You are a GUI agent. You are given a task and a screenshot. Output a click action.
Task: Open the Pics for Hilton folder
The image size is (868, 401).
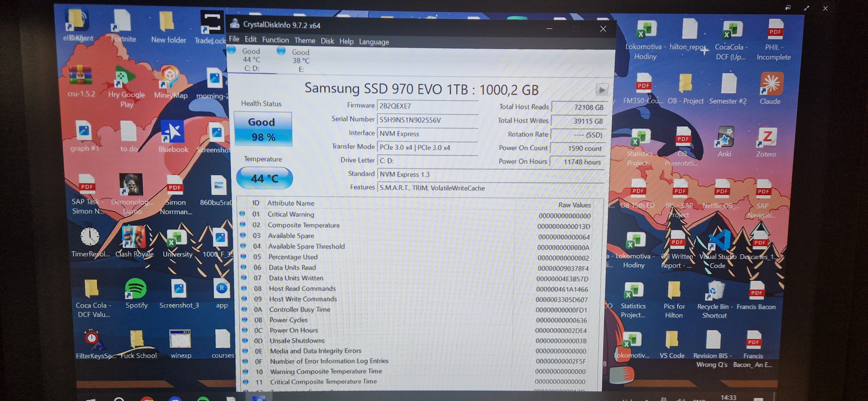pyautogui.click(x=674, y=300)
